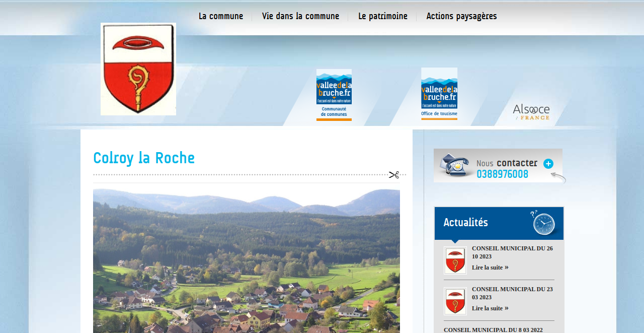Click the Actualités heading
Image resolution: width=644 pixels, height=333 pixels.
coord(465,222)
